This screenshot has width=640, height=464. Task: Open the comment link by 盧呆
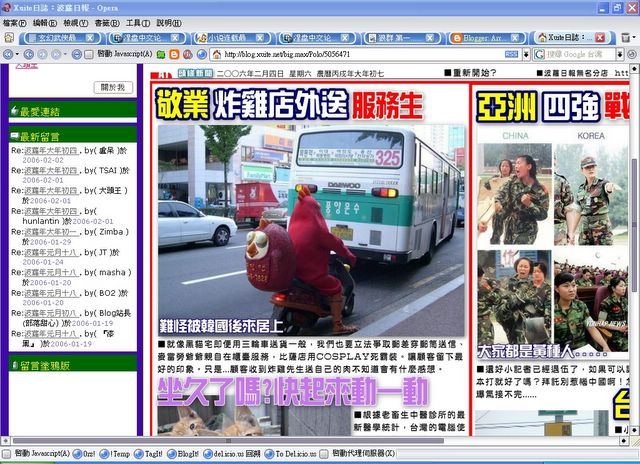tap(50, 151)
